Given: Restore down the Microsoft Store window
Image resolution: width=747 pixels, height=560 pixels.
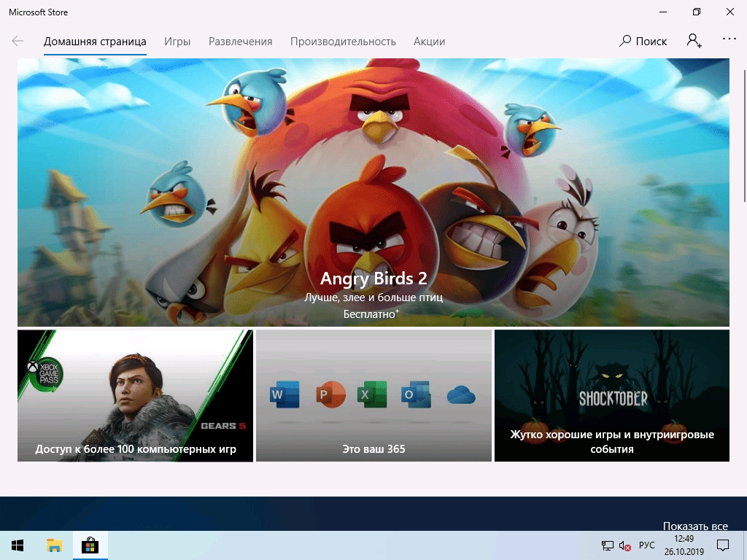Looking at the screenshot, I should point(697,12).
